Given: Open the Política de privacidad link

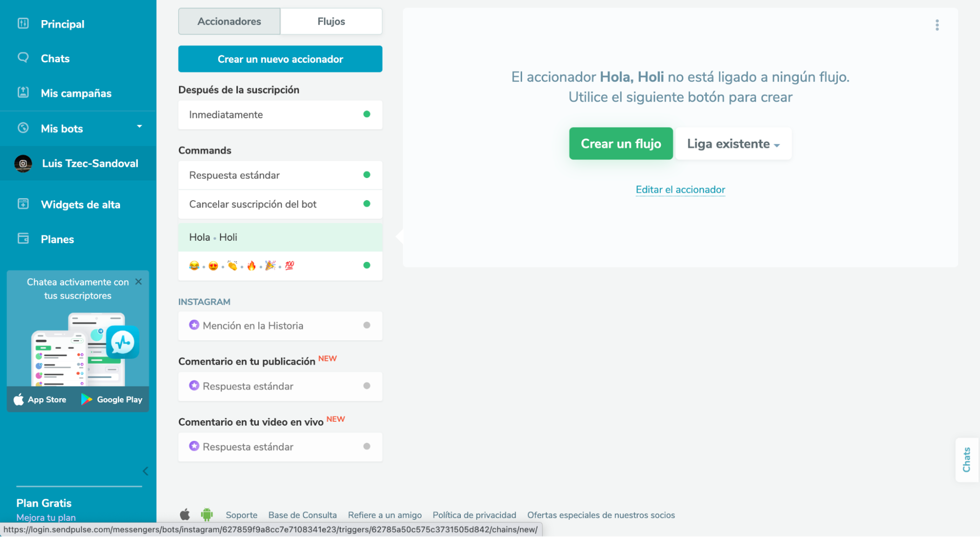Looking at the screenshot, I should pos(474,515).
